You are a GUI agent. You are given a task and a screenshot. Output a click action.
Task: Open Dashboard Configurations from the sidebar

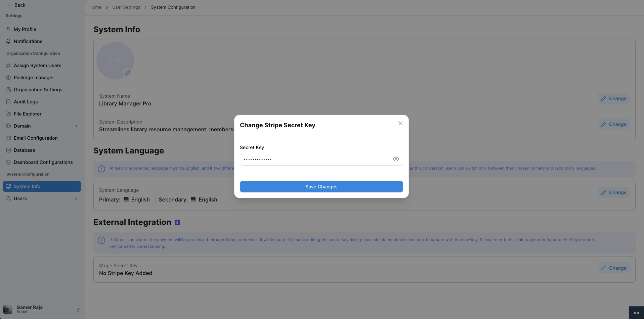tap(8, 162)
